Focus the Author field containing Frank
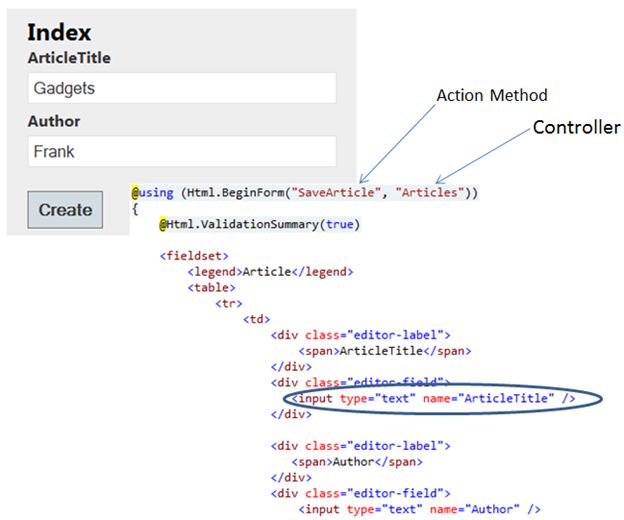 point(181,152)
